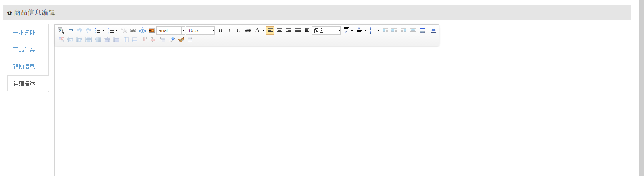Screen dimensions: 644x176
Task: Open unordered list style dropdown arrow
Action: (x=104, y=30)
